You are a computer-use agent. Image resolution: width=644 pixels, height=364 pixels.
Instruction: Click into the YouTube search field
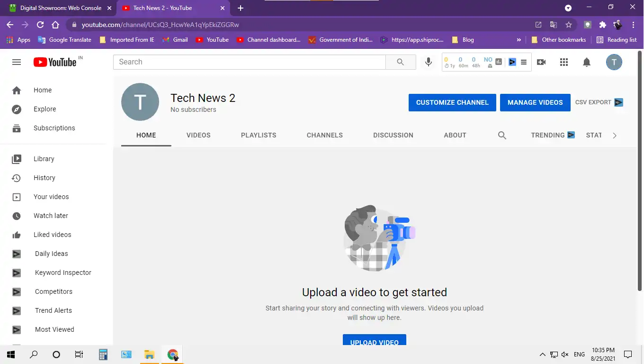[x=250, y=62]
